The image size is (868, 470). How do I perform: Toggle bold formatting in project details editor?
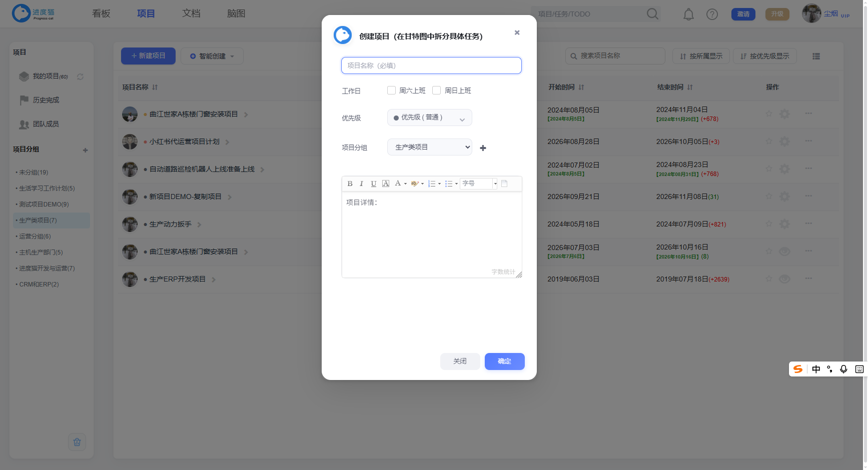coord(350,183)
